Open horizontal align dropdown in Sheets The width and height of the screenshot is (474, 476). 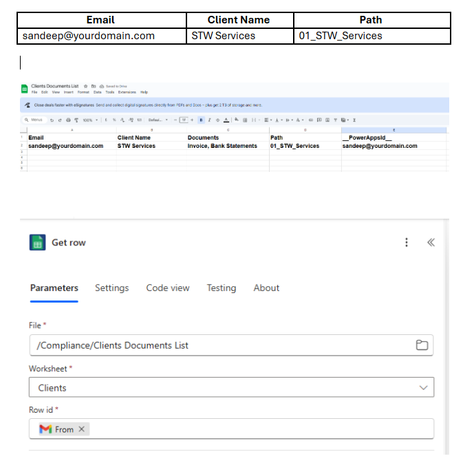coord(268,120)
